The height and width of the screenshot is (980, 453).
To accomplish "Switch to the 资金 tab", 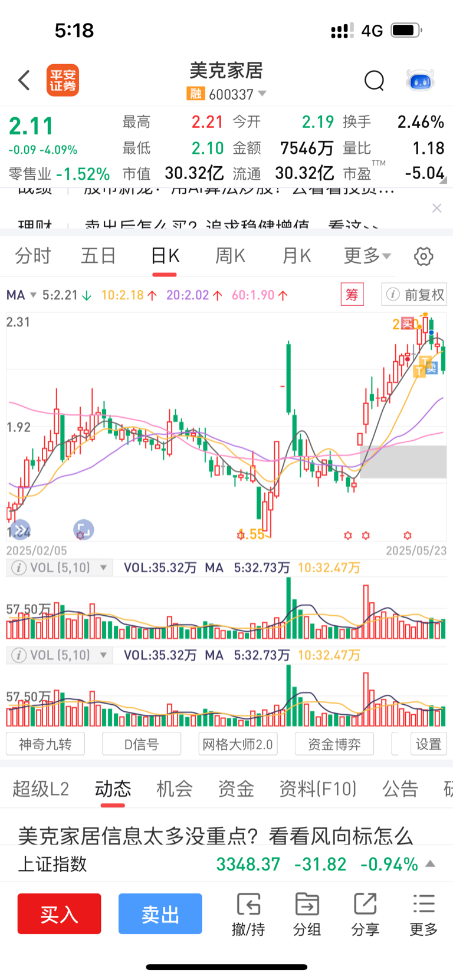I will point(236,788).
